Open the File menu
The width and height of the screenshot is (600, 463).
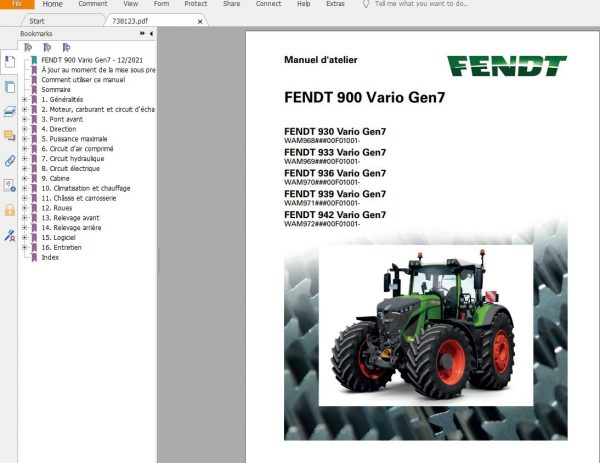17,4
